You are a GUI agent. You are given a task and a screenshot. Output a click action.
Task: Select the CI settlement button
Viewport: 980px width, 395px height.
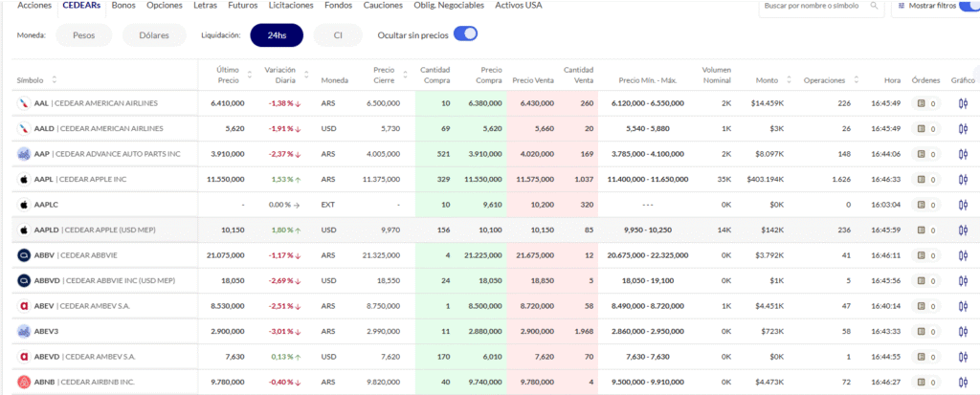click(x=338, y=35)
